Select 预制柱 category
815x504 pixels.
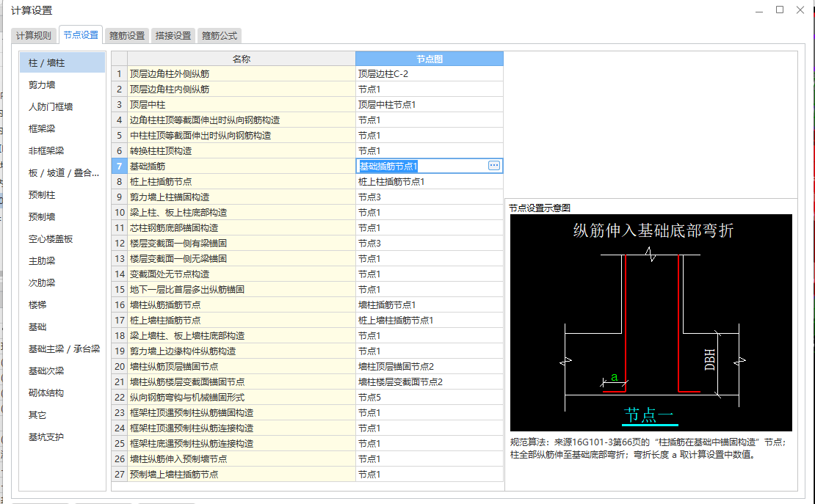62,195
